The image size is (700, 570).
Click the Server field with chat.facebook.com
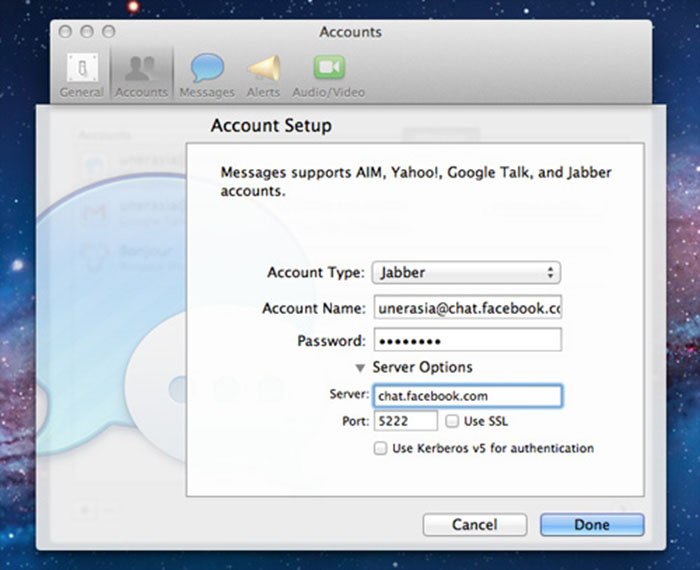coord(467,396)
